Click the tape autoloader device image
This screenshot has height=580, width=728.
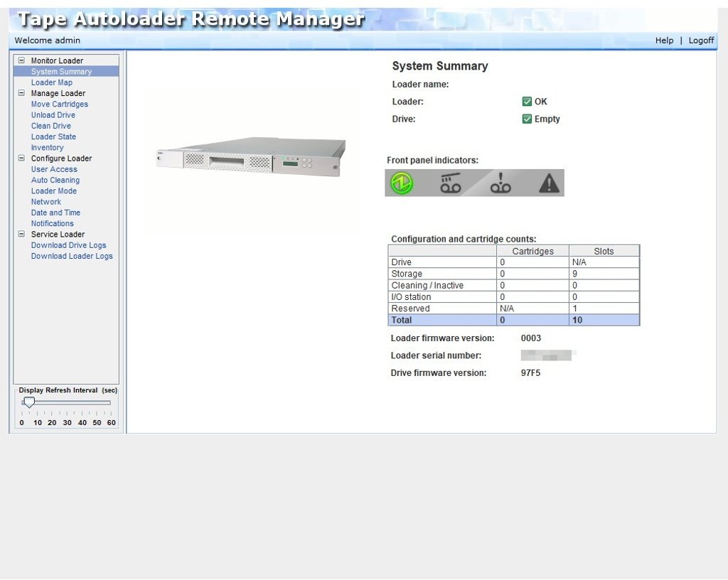(250, 158)
